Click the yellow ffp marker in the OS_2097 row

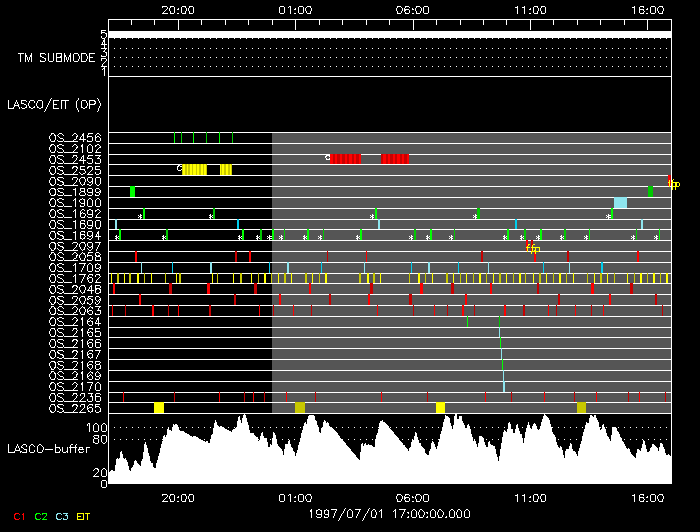pos(533,249)
